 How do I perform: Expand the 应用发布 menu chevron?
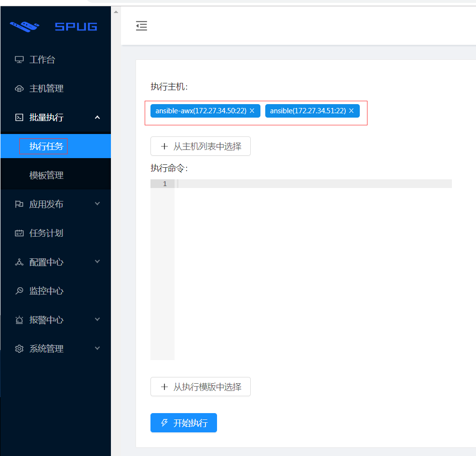pyautogui.click(x=97, y=203)
